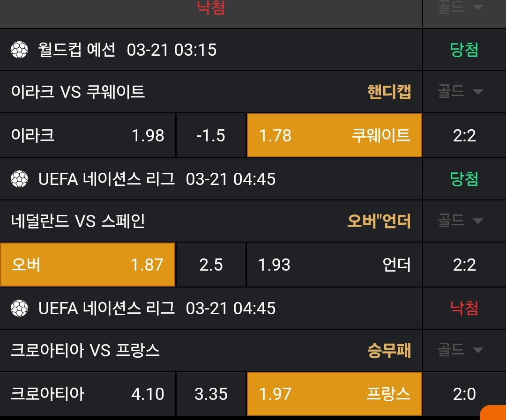Pick 크로아티아 4.10 win option
Screen dimensions: 506x420
(x=88, y=394)
